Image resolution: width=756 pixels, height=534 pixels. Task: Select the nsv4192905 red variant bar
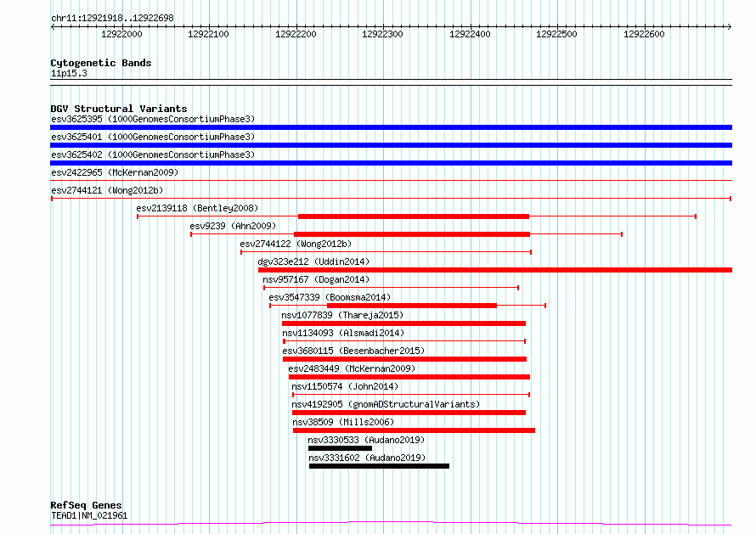409,413
